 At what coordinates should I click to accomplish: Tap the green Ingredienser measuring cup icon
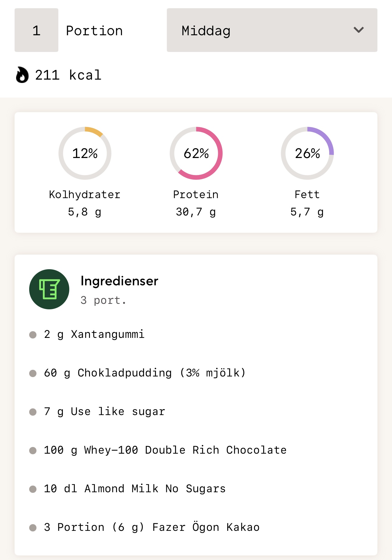point(49,289)
